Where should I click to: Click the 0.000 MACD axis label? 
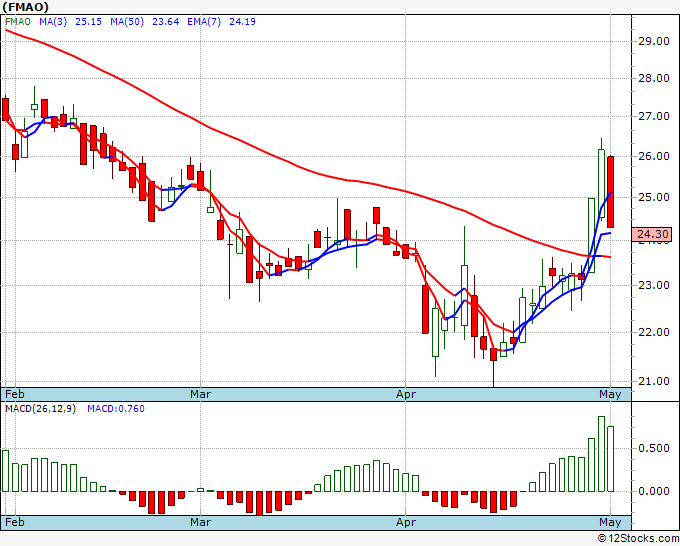[x=654, y=491]
